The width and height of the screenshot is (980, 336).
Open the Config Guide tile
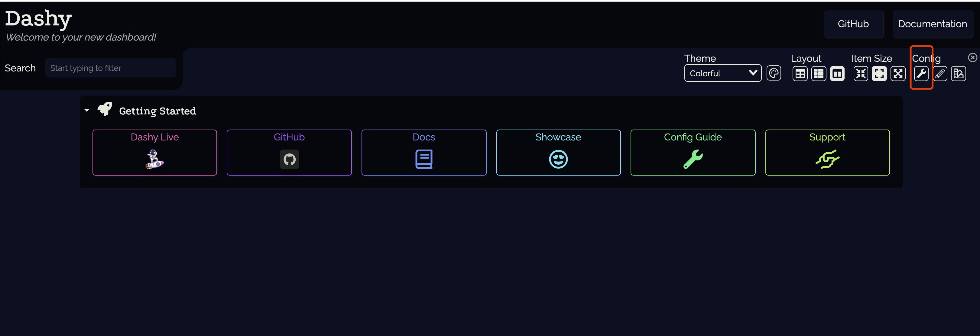pos(693,152)
